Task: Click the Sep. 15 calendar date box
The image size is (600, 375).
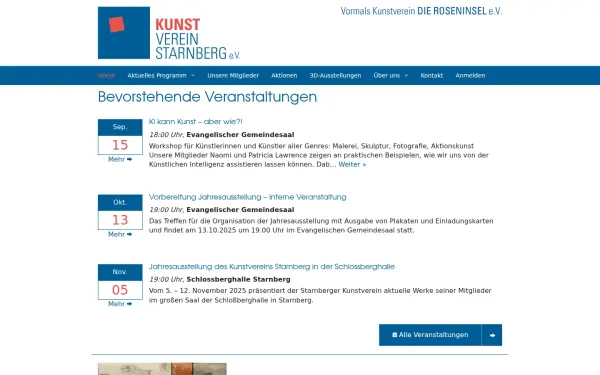Action: (120, 137)
